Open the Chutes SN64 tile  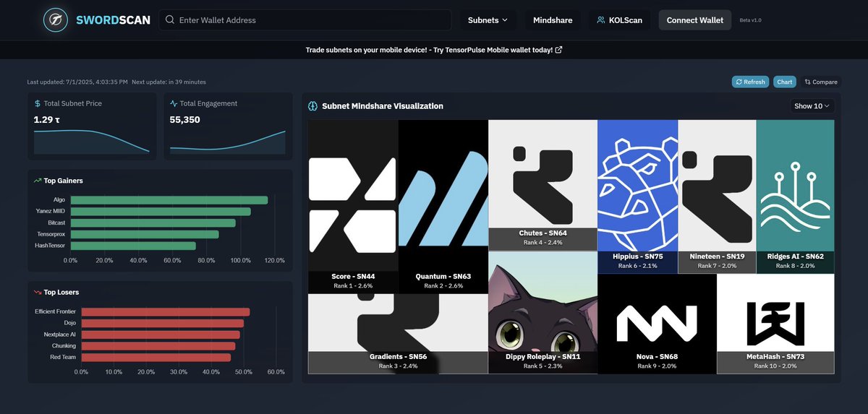542,185
